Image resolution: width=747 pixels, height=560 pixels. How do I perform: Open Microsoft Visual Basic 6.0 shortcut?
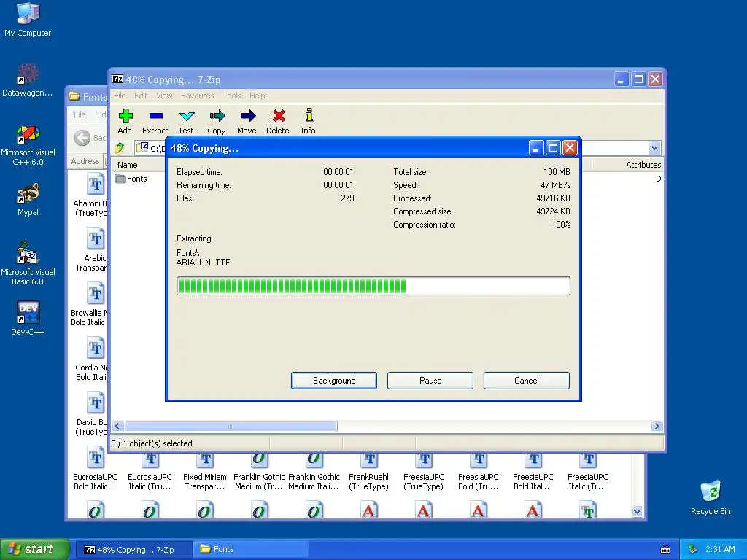tap(28, 263)
